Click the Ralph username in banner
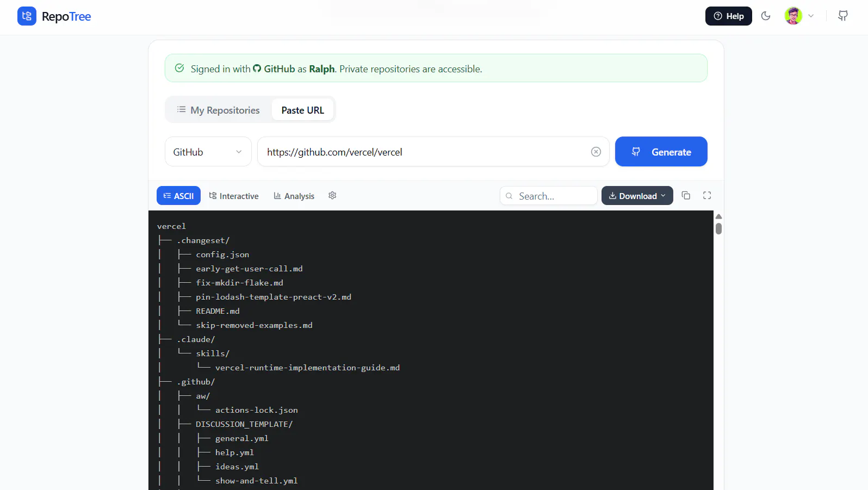The image size is (868, 490). (322, 69)
